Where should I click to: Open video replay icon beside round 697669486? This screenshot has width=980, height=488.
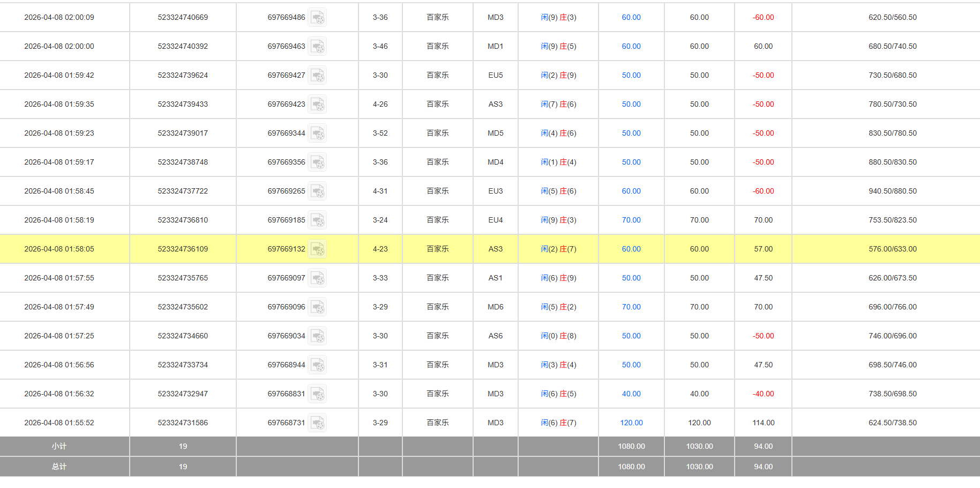tap(318, 18)
